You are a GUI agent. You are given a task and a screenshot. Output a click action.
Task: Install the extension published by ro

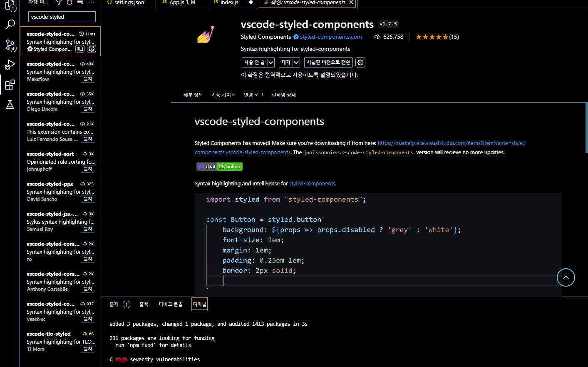(88, 259)
